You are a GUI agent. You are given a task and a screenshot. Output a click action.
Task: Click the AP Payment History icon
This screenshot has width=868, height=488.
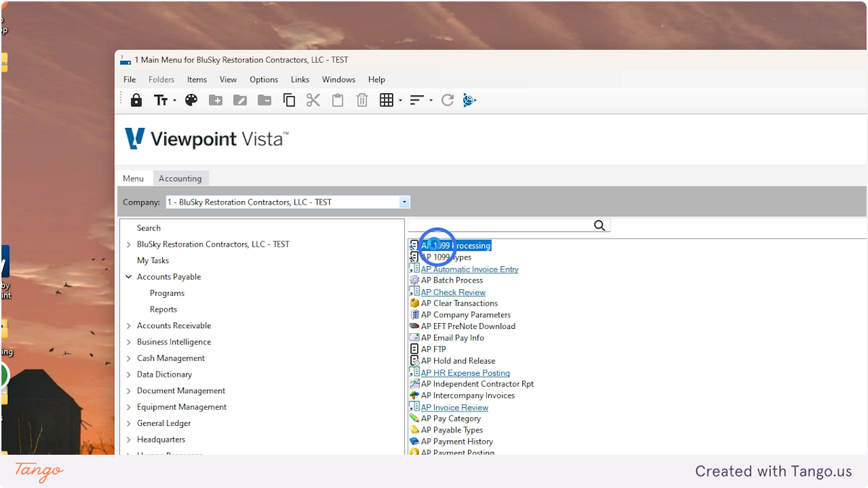(414, 441)
